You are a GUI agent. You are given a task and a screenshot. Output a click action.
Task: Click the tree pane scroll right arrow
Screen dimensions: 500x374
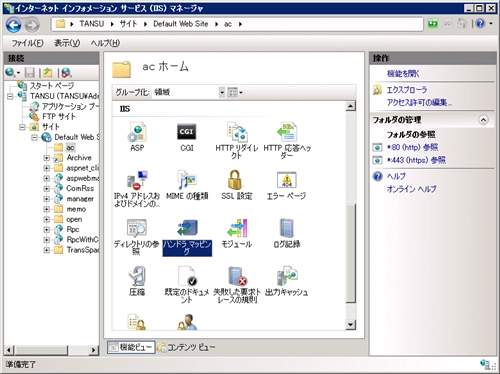point(94,350)
